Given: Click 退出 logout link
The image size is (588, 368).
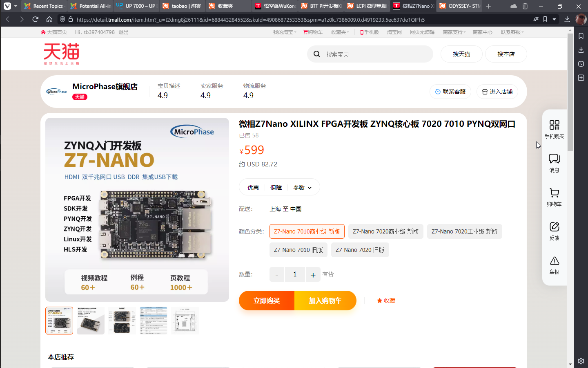Looking at the screenshot, I should click(x=123, y=32).
